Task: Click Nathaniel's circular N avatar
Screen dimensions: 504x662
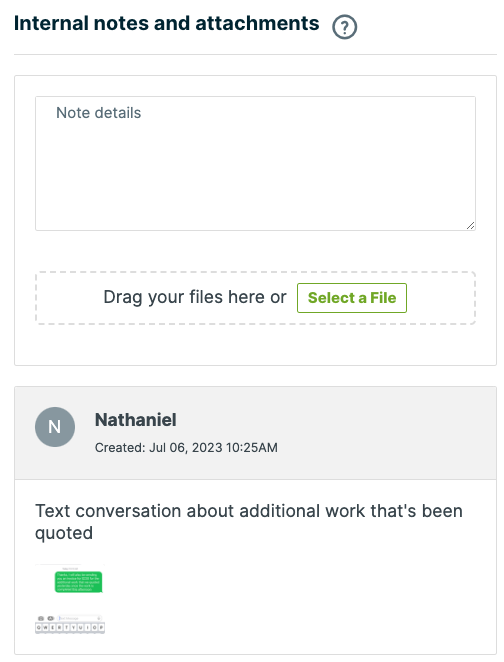Action: [x=55, y=427]
